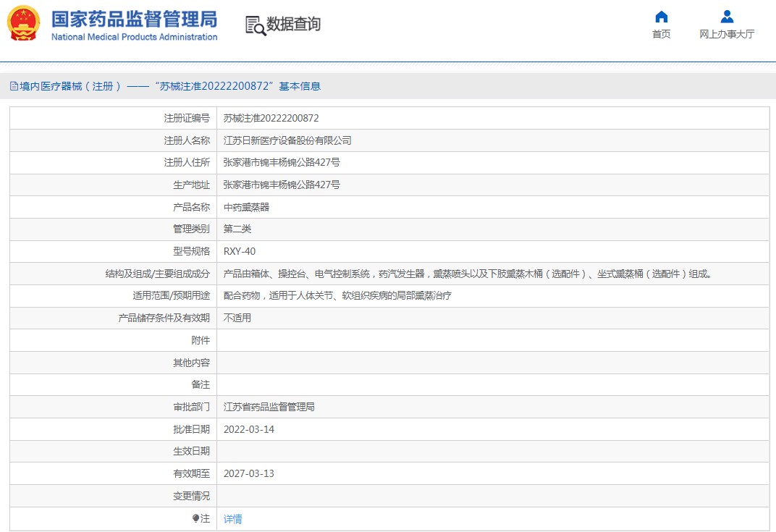Viewport: 776px width, 532px height.
Task: Click the National Medical Products Administration text
Action: click(x=134, y=37)
